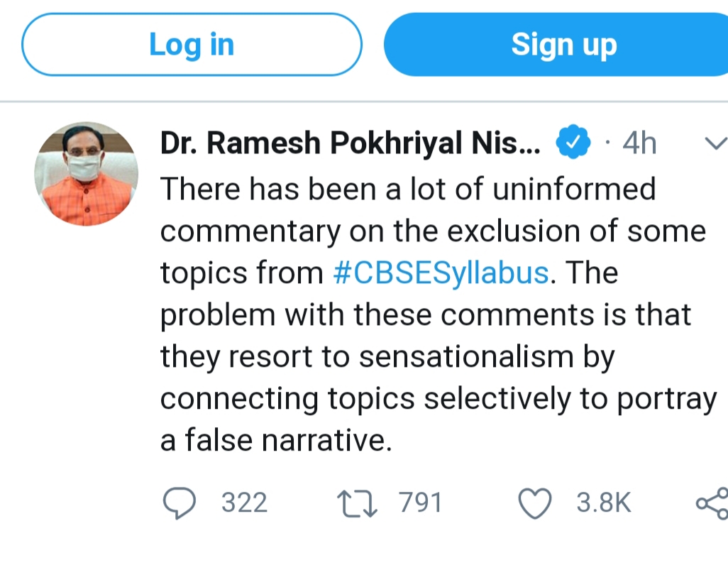Click the 791 retweets count

421,503
